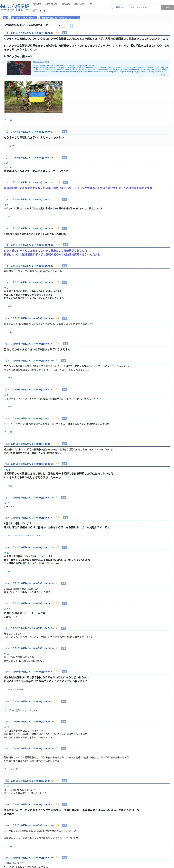The image size is (174, 868).
Task: Click the blue icon beside thread title
Action: 71,26
